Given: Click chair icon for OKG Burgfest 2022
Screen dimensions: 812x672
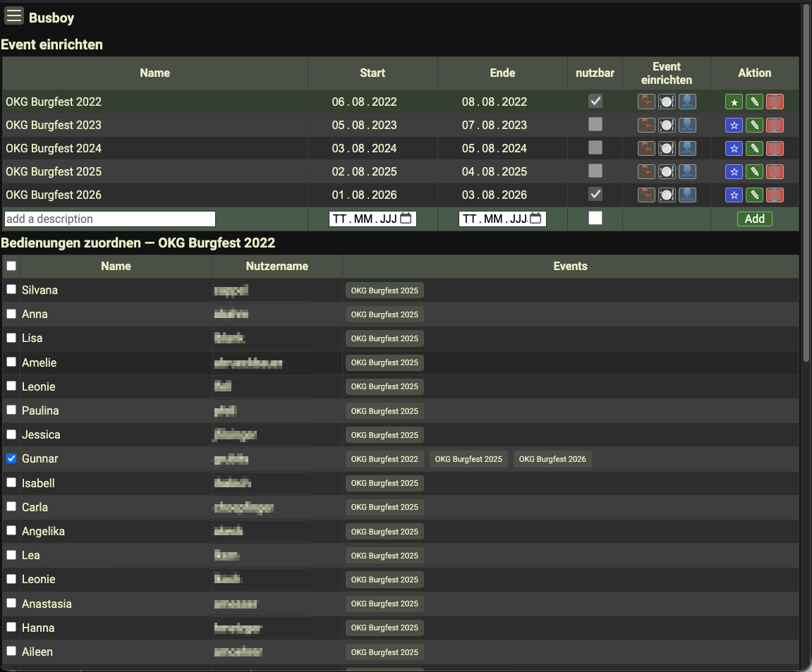Looking at the screenshot, I should 646,102.
